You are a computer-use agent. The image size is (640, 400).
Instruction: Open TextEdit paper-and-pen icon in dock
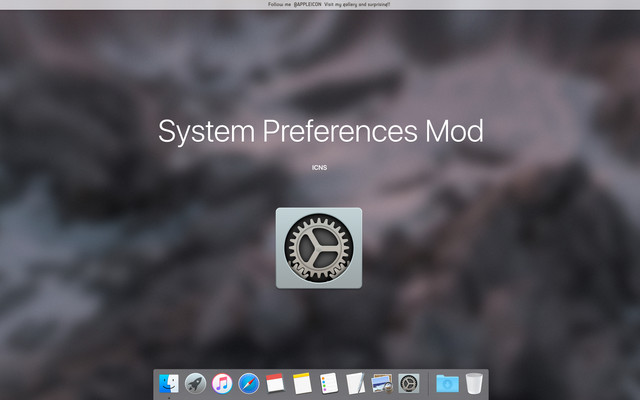(x=356, y=383)
